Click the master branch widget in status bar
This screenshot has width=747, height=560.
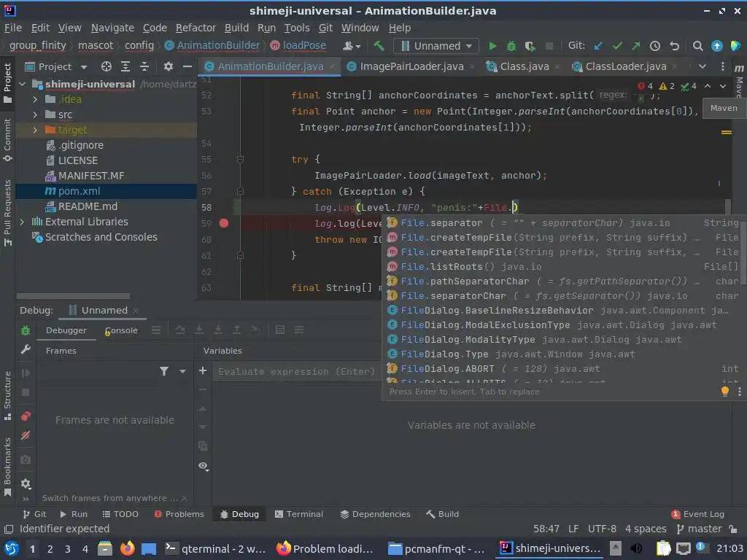click(x=699, y=529)
